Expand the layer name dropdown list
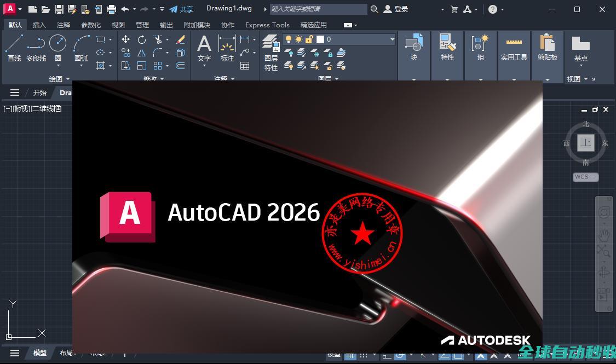The width and height of the screenshot is (616, 364). 392,39
